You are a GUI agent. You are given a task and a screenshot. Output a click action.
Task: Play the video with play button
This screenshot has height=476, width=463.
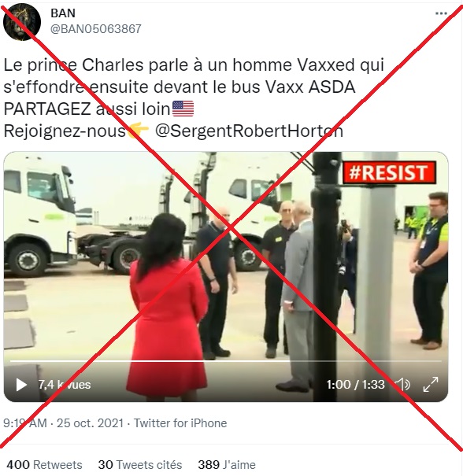[x=21, y=385]
